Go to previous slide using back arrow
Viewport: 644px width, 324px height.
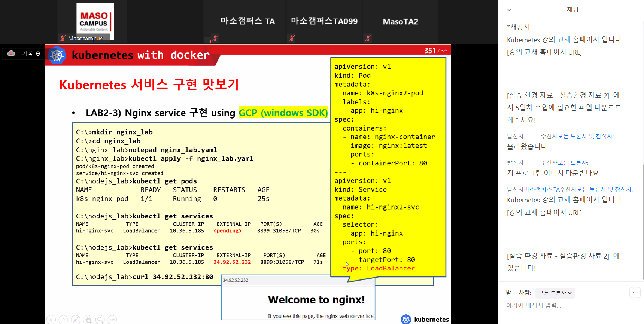coord(51,320)
